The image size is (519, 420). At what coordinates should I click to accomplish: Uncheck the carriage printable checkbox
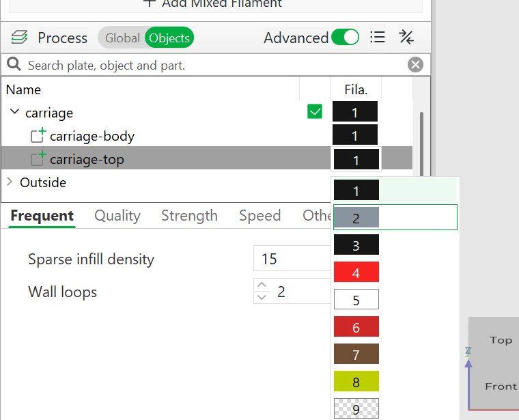coord(315,111)
